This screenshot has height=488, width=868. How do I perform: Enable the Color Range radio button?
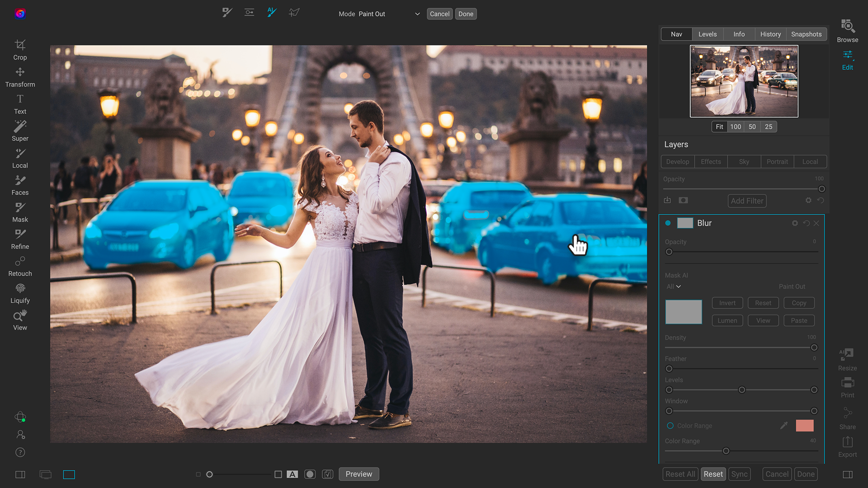pyautogui.click(x=670, y=426)
